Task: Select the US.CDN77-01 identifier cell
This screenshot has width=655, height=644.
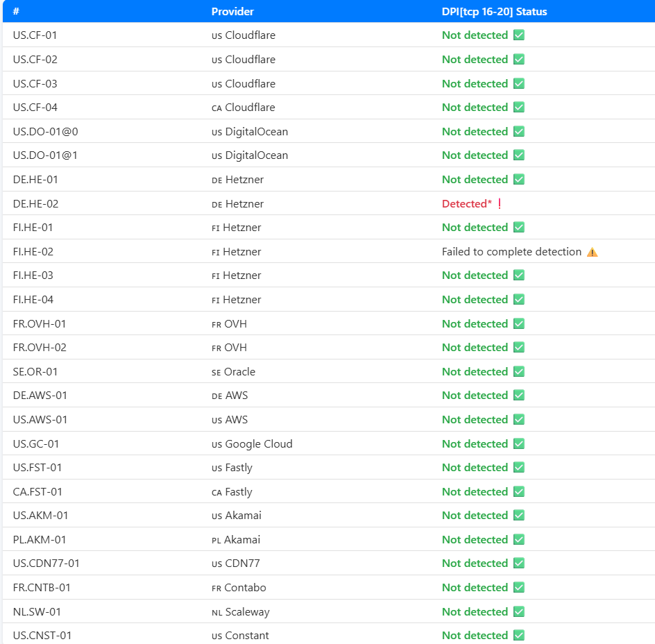Action: coord(46,563)
